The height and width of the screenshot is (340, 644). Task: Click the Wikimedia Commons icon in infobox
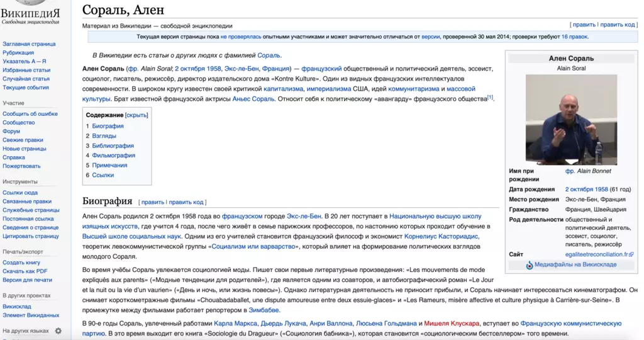(530, 265)
